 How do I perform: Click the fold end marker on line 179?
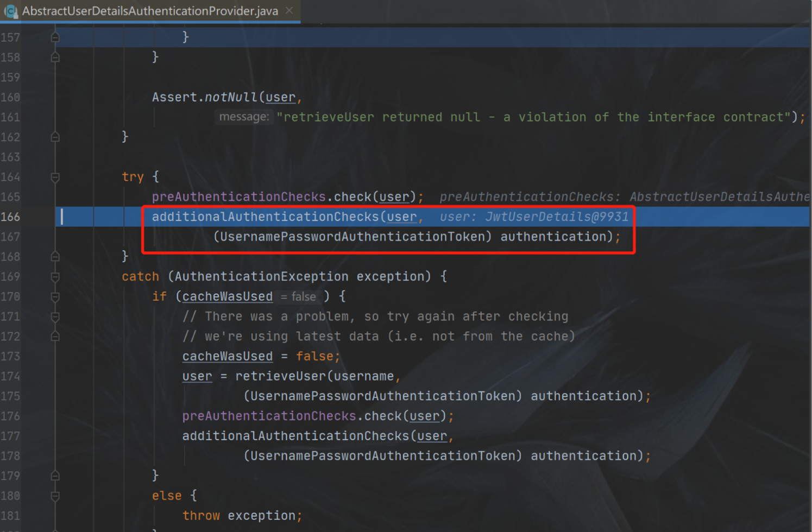pyautogui.click(x=55, y=476)
